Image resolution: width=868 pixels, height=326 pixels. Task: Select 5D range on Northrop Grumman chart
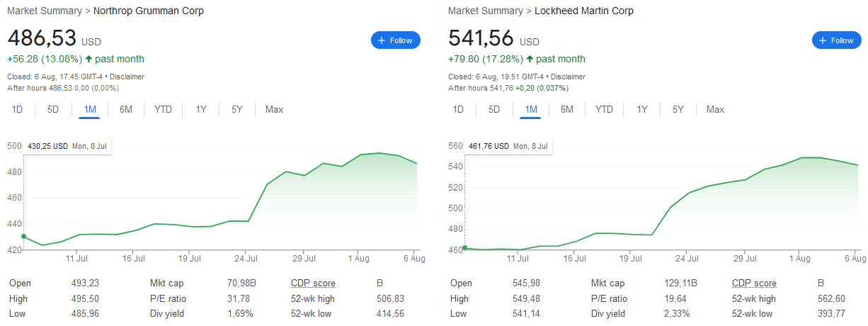pyautogui.click(x=53, y=109)
